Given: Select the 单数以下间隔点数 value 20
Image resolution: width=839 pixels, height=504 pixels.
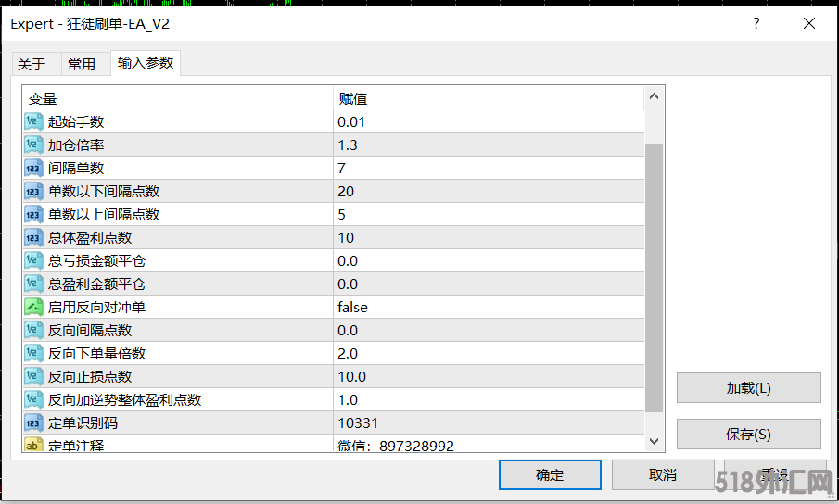Looking at the screenshot, I should click(x=346, y=192).
